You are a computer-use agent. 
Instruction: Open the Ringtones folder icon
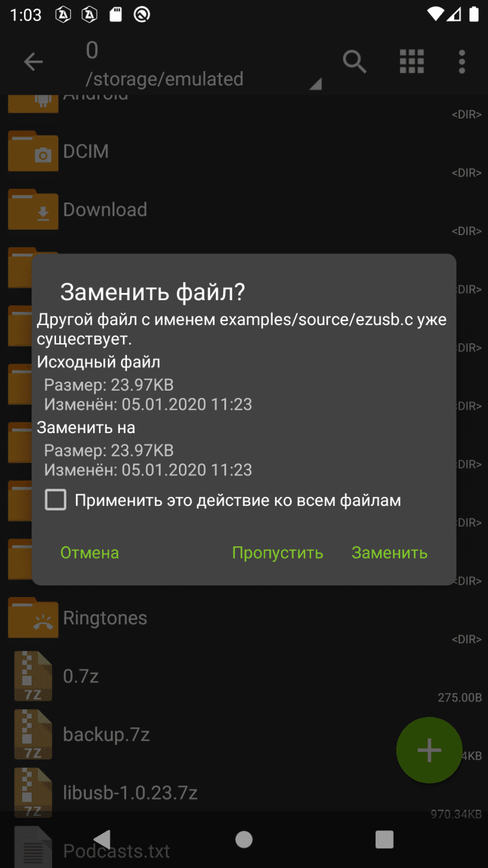pyautogui.click(x=33, y=618)
